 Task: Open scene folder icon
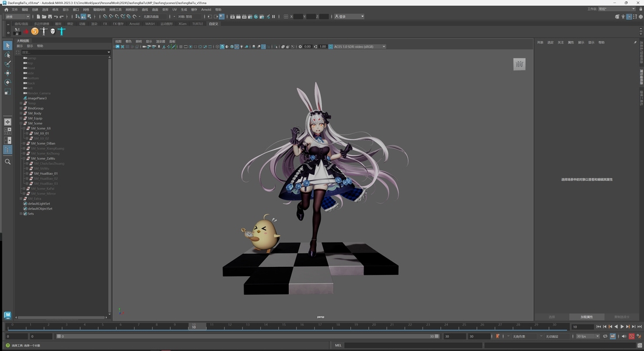pos(44,16)
